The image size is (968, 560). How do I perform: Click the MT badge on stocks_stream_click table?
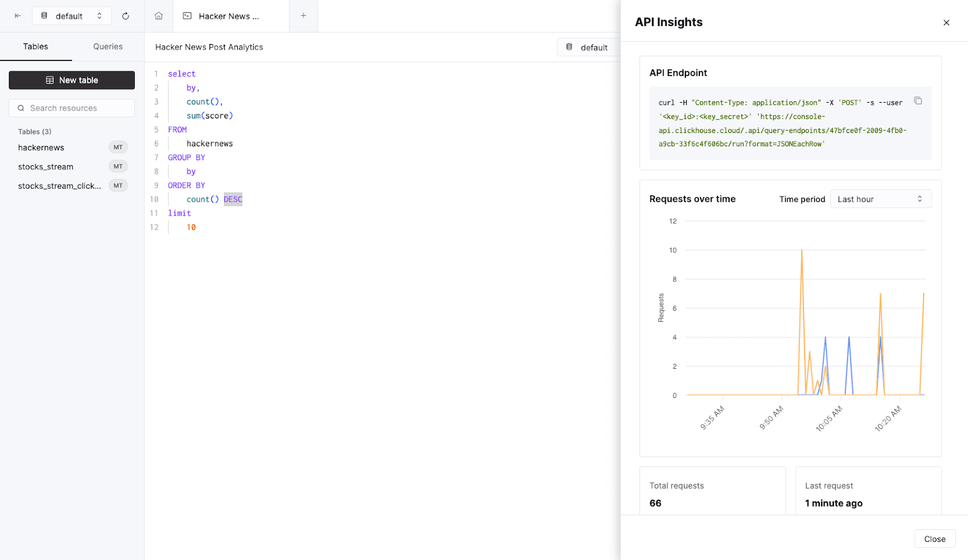tap(118, 186)
